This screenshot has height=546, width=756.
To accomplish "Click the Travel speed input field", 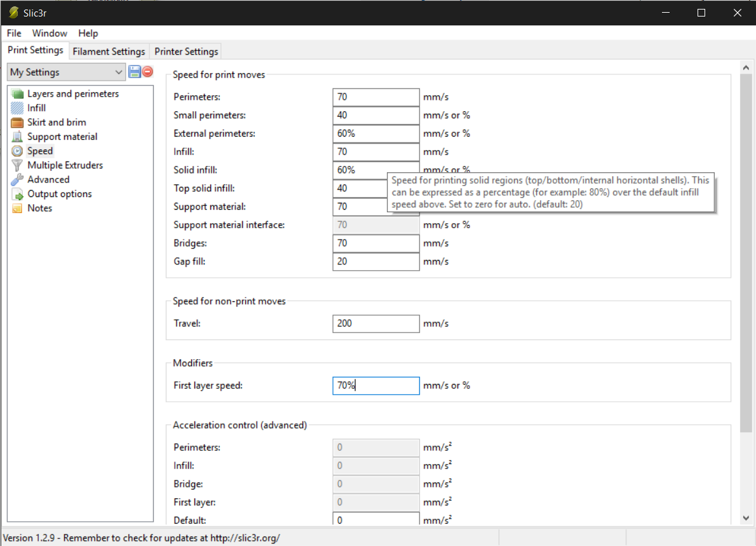I will pos(376,324).
